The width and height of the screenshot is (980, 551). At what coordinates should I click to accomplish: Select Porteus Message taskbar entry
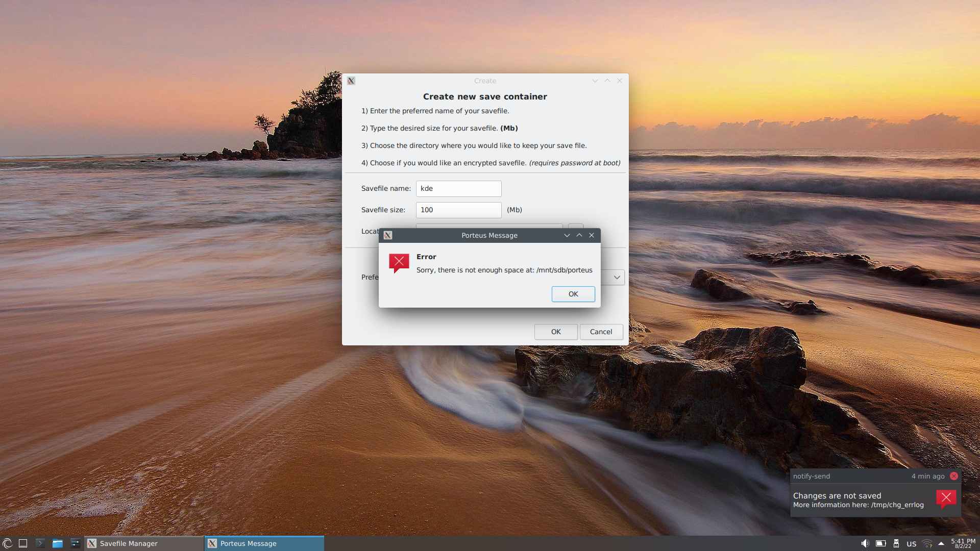264,543
